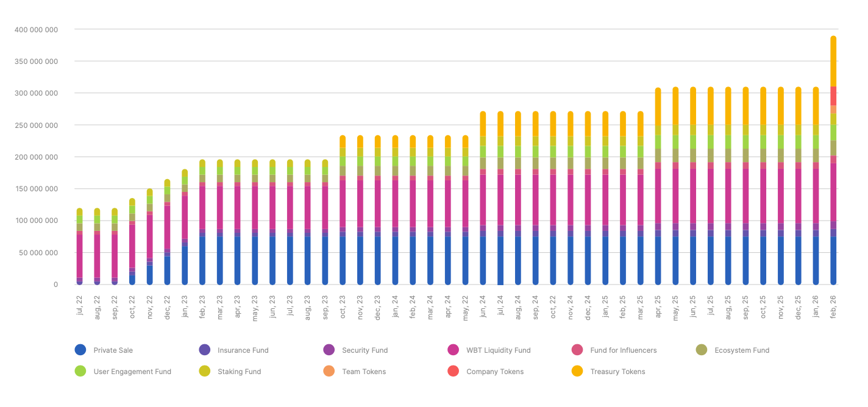Screen dimensions: 868x407
Task: Toggle the Treasury Tokens legend label
Action: (617, 372)
